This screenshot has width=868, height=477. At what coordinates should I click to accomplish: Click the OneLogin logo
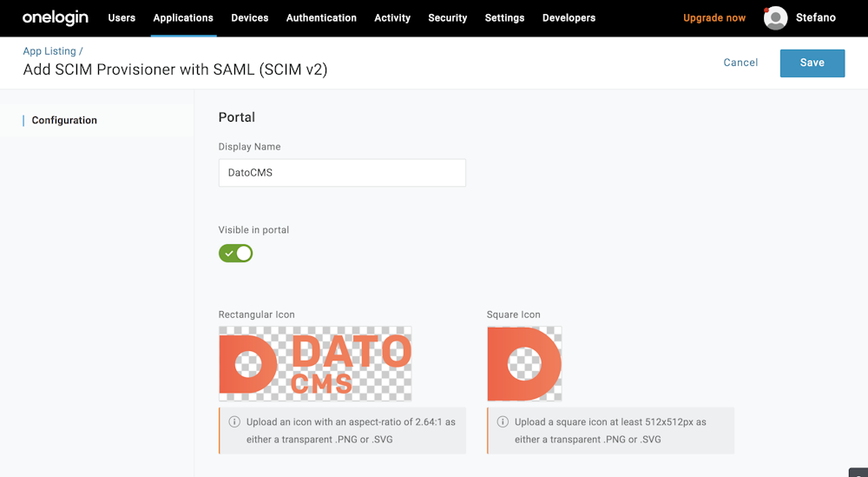(56, 17)
